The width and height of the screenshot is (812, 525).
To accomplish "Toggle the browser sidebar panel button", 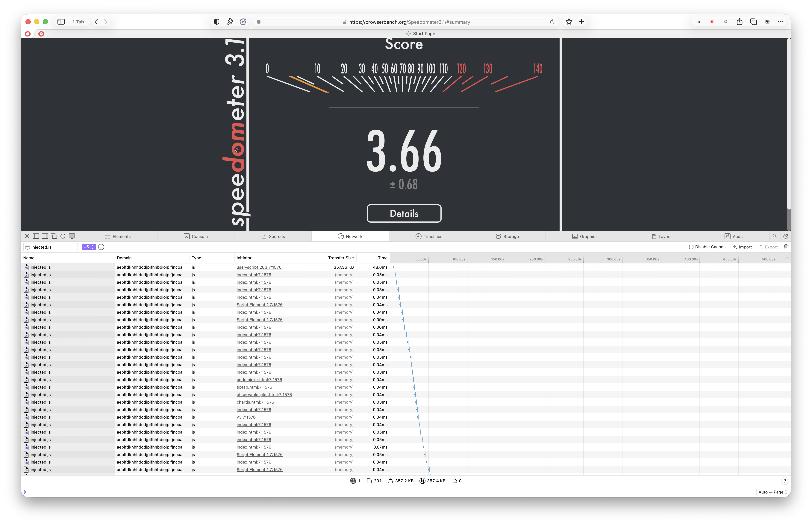I will [61, 22].
